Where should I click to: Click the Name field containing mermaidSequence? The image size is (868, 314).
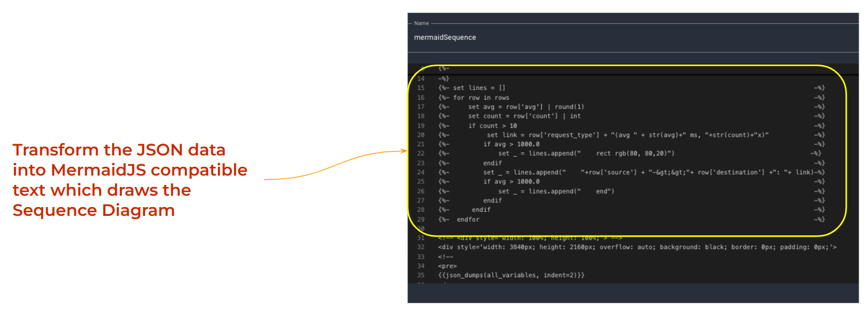(x=445, y=37)
